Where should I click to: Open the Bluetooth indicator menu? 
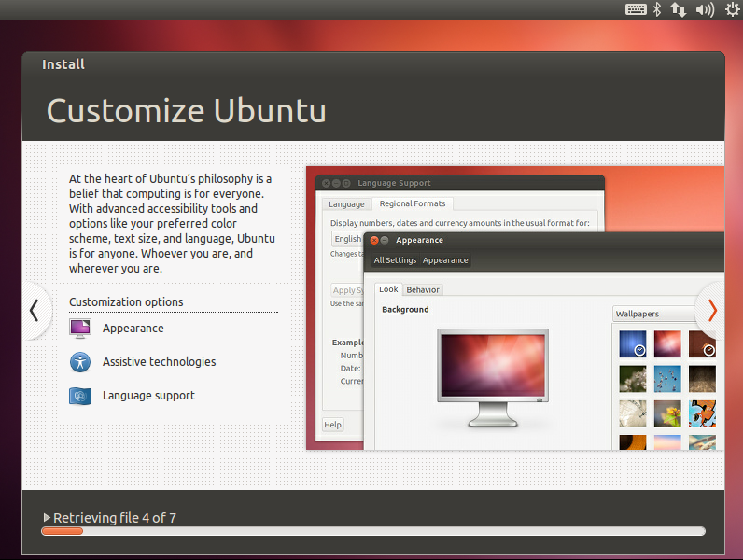(x=657, y=9)
